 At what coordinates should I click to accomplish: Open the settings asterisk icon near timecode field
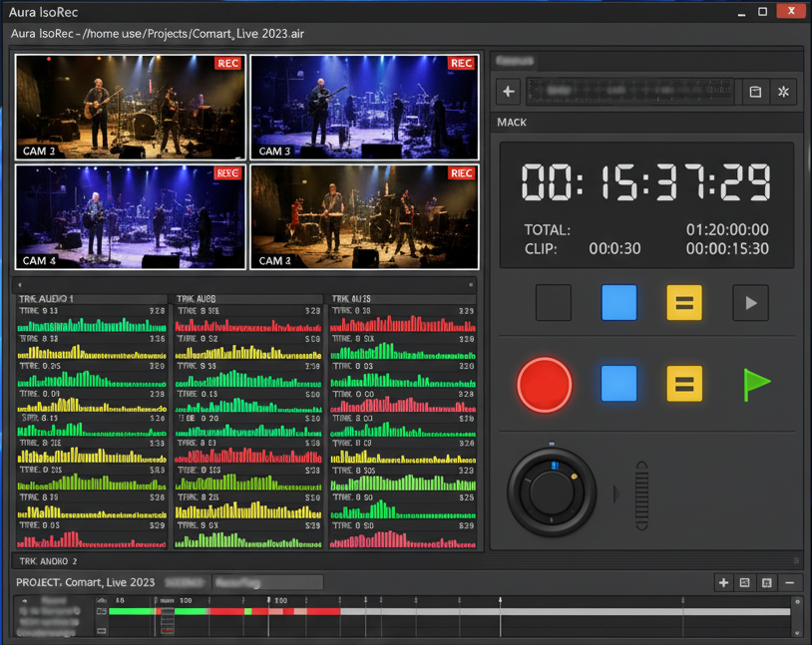pyautogui.click(x=783, y=91)
